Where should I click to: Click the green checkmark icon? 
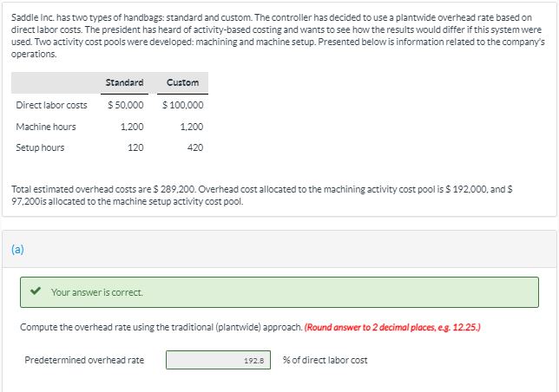click(35, 291)
